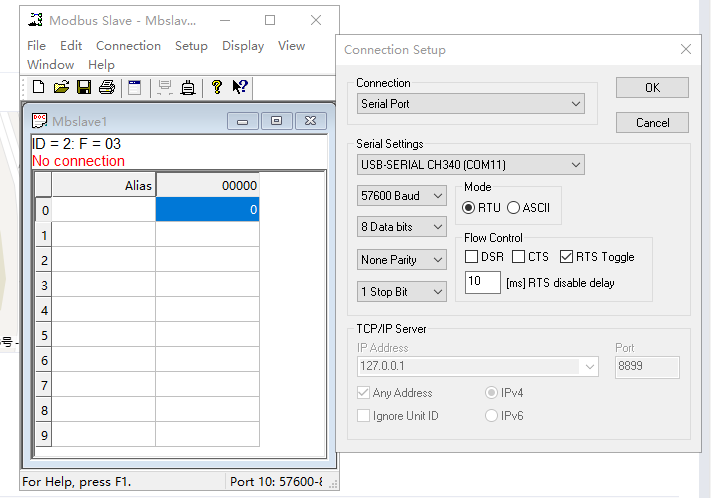Open the Connection type Serial Port dropdown
The width and height of the screenshot is (711, 498).
tap(470, 104)
